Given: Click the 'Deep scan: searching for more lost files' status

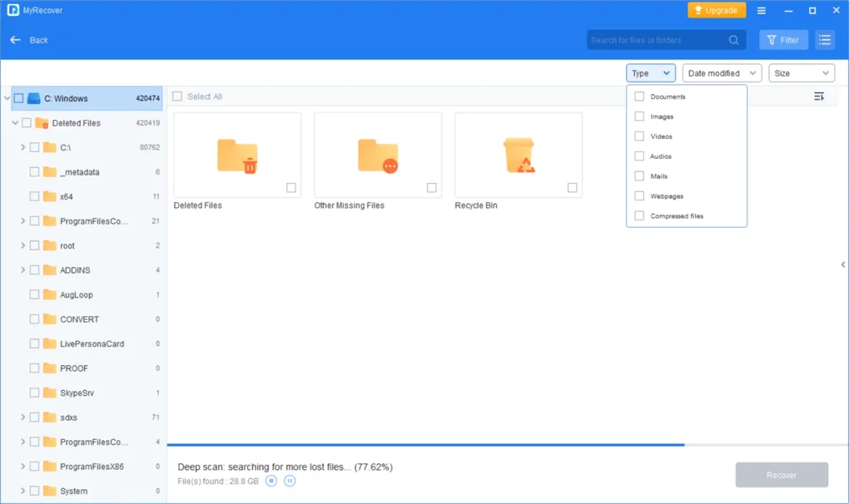Looking at the screenshot, I should [x=285, y=467].
